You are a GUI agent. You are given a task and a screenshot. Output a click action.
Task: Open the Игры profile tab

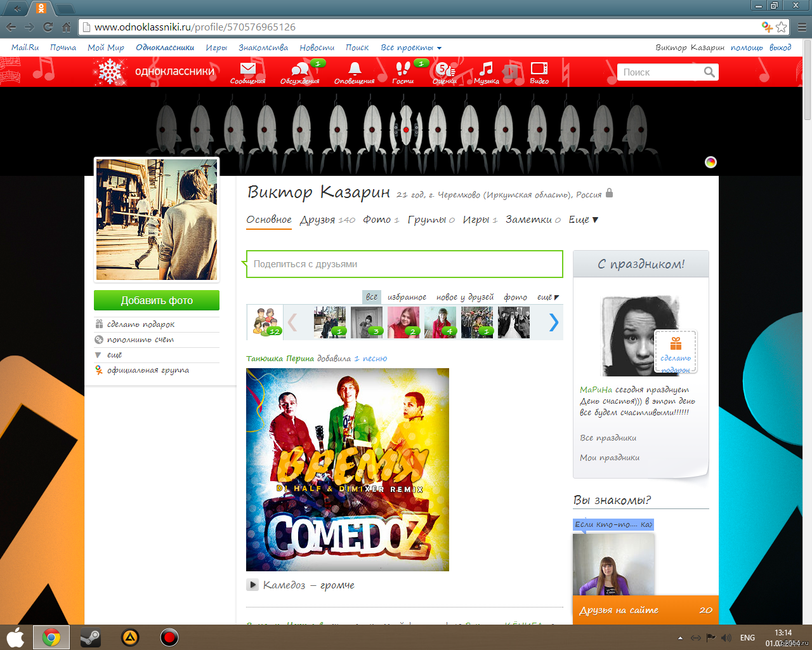pyautogui.click(x=480, y=220)
